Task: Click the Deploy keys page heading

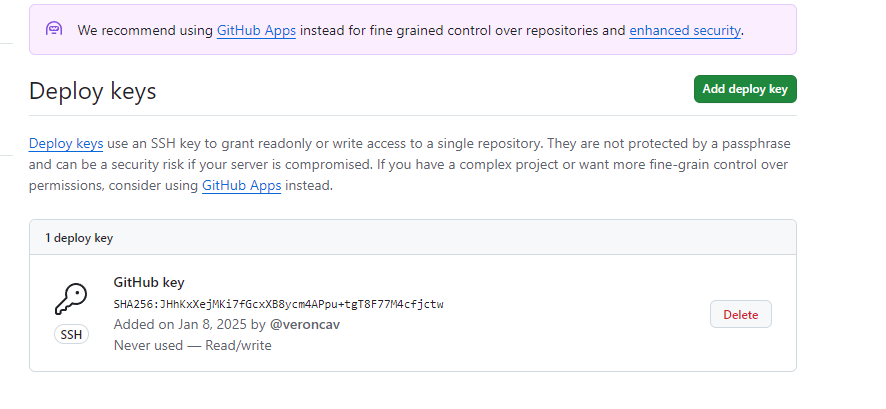Action: click(93, 91)
